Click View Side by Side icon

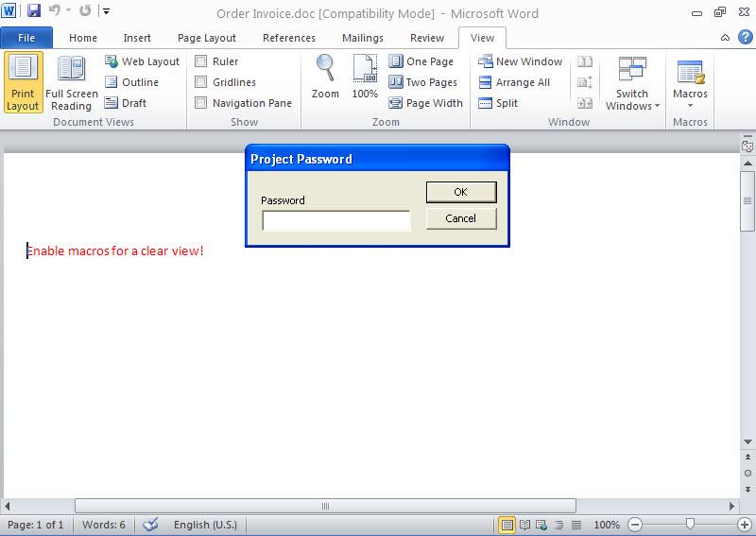coord(585,61)
